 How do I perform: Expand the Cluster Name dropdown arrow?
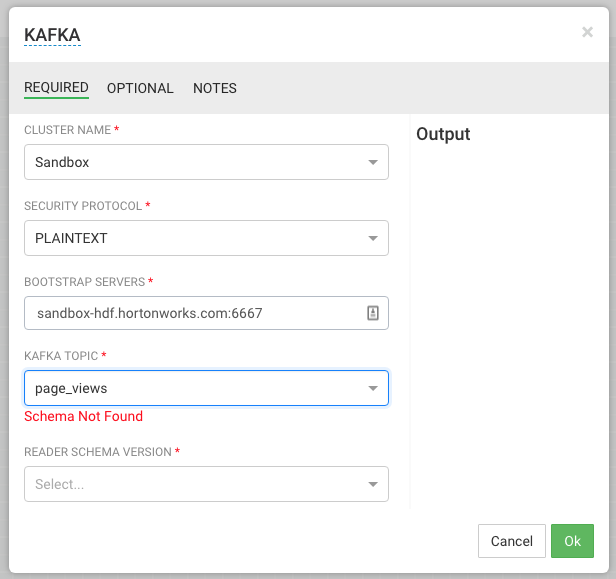(372, 162)
